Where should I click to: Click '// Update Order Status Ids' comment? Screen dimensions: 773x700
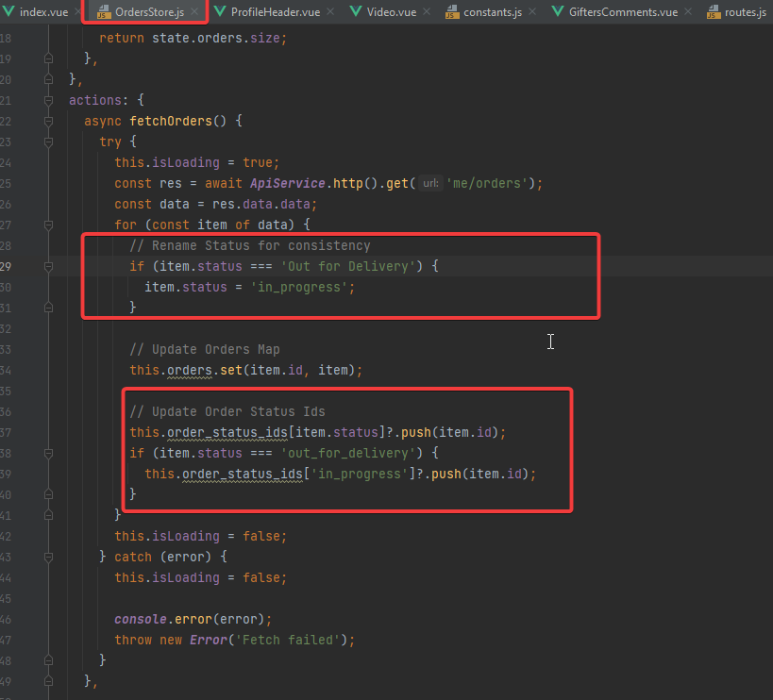pos(227,412)
